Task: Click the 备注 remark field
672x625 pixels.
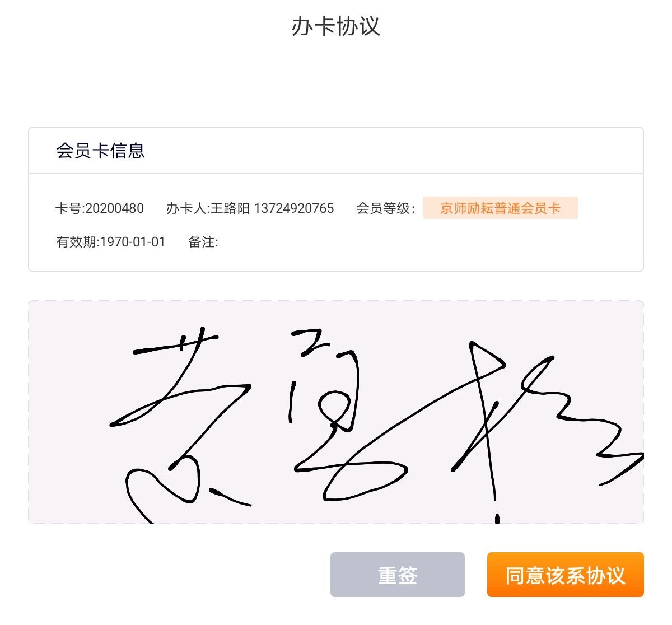Action: 203,242
